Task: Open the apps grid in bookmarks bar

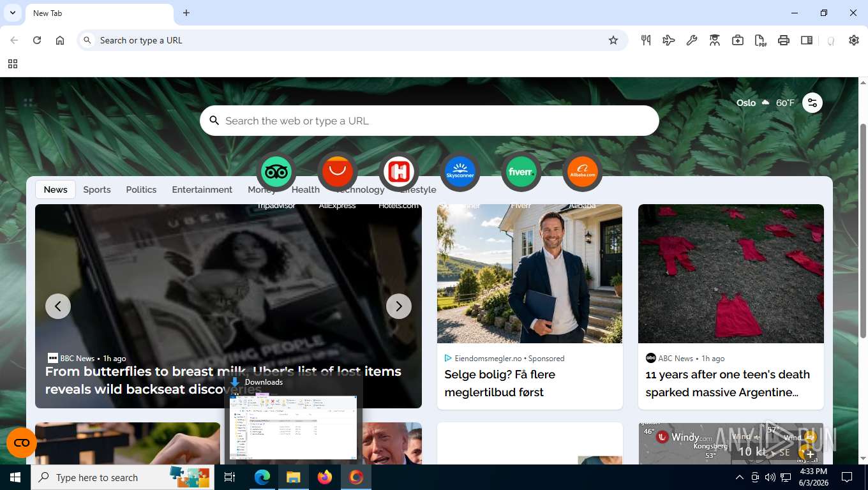Action: coord(13,64)
